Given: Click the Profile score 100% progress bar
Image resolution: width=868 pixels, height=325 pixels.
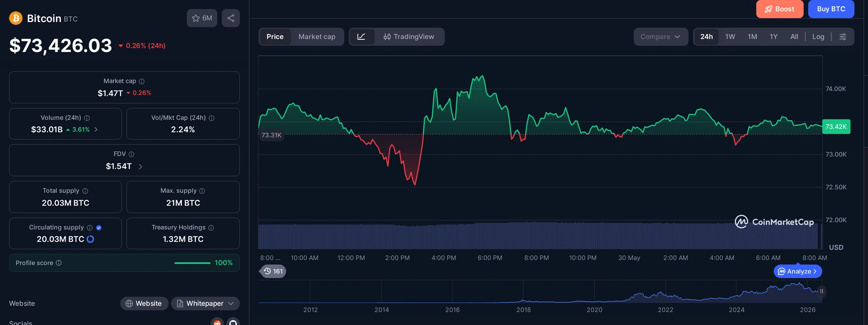Looking at the screenshot, I should click(x=193, y=263).
